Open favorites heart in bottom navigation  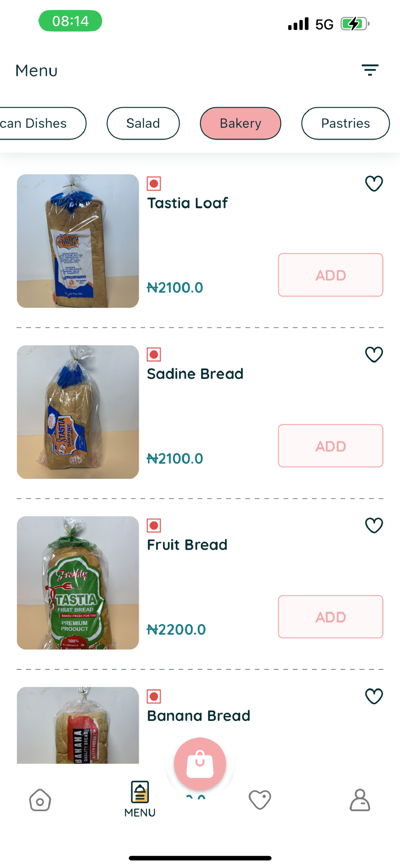click(260, 800)
